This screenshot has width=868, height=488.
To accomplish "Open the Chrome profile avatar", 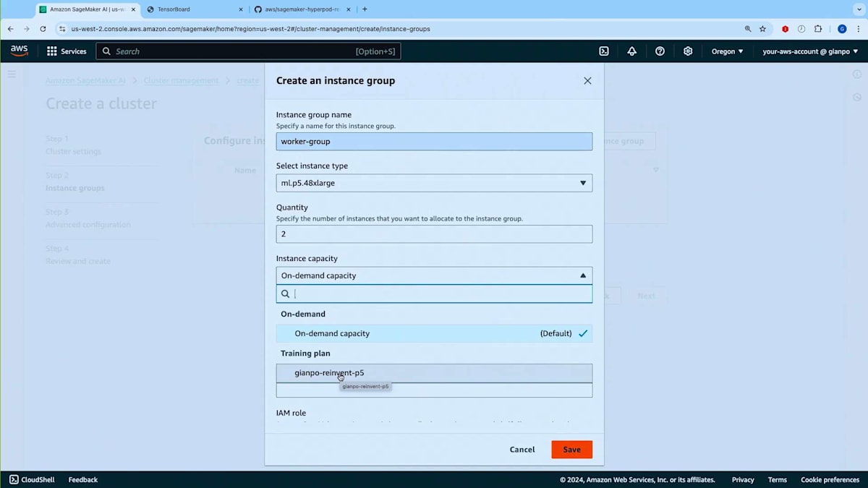I will [842, 29].
